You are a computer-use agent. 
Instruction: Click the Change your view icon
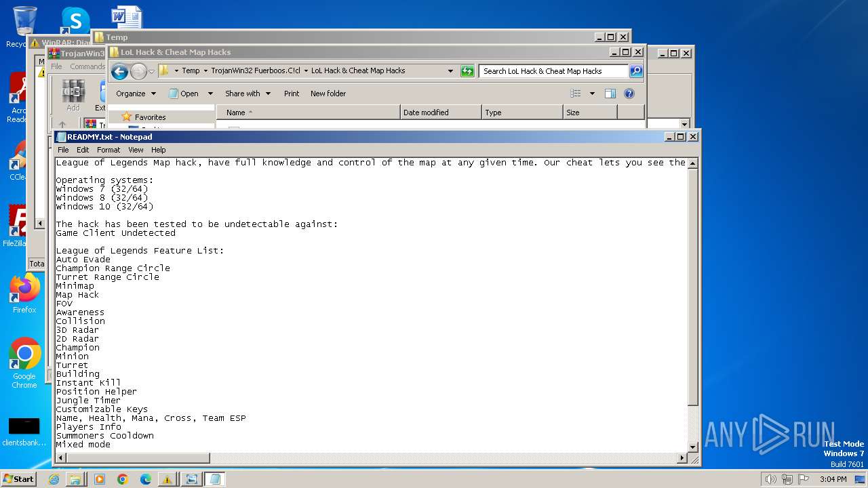click(x=575, y=94)
